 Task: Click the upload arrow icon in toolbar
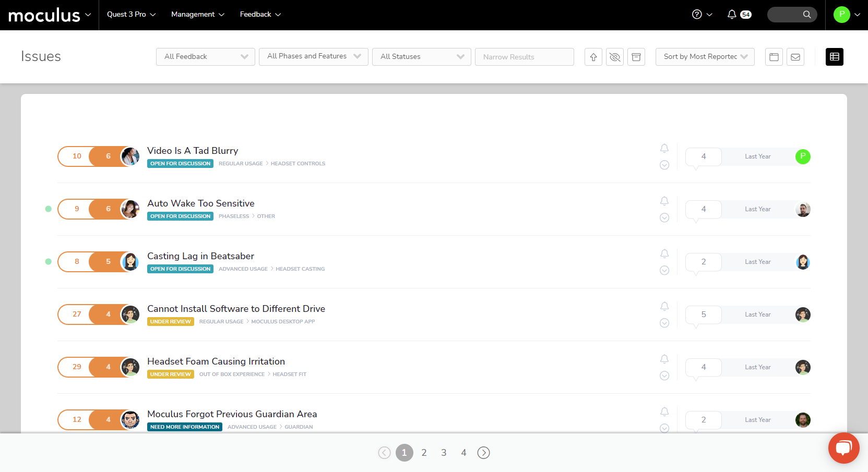click(593, 57)
